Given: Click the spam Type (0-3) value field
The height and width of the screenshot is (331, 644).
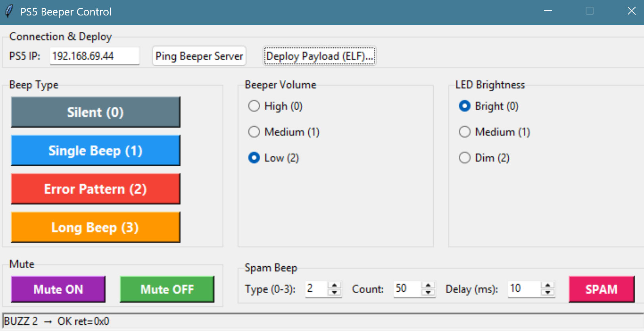Looking at the screenshot, I should [x=316, y=289].
